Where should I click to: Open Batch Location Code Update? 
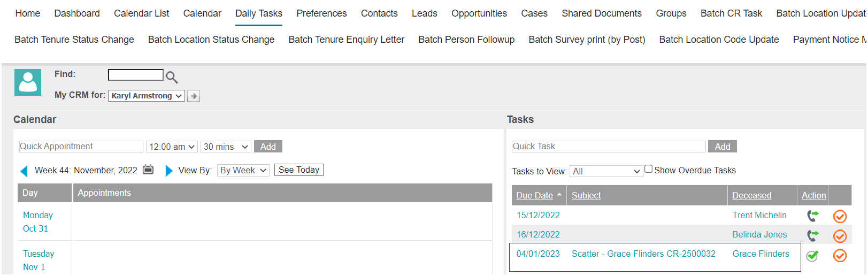click(x=719, y=40)
